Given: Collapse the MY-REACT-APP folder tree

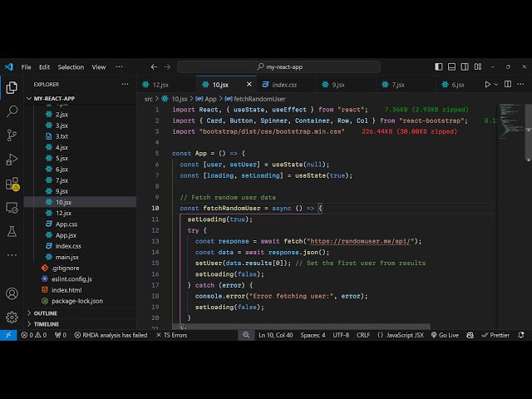Looking at the screenshot, I should 54,98.
